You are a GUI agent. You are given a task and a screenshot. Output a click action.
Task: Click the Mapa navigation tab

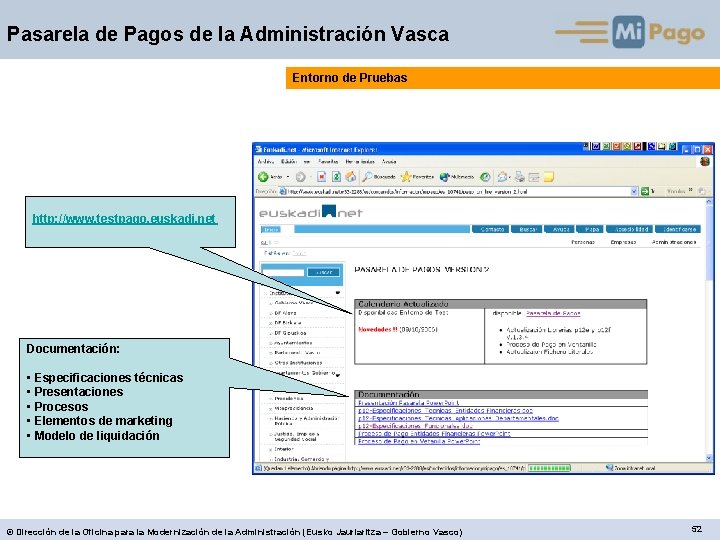click(x=591, y=229)
